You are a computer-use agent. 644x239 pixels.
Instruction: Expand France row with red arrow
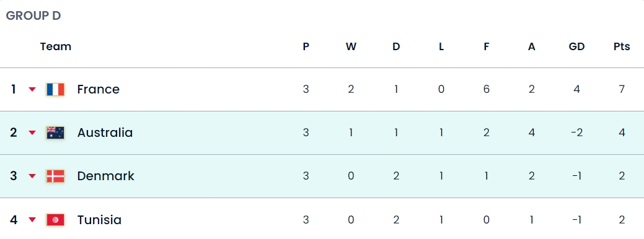32,89
